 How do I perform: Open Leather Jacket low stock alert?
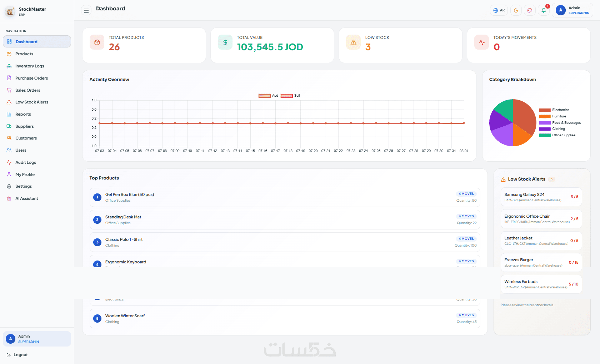click(541, 241)
